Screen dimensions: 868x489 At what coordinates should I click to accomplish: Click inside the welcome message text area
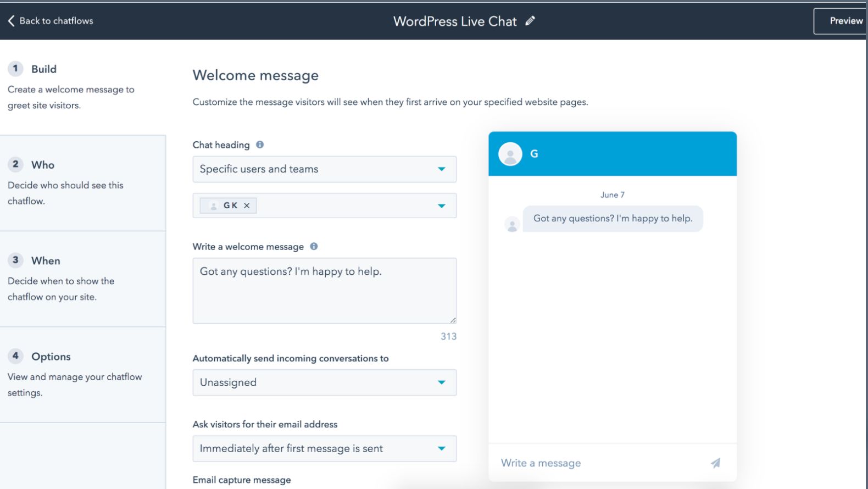[x=324, y=290]
